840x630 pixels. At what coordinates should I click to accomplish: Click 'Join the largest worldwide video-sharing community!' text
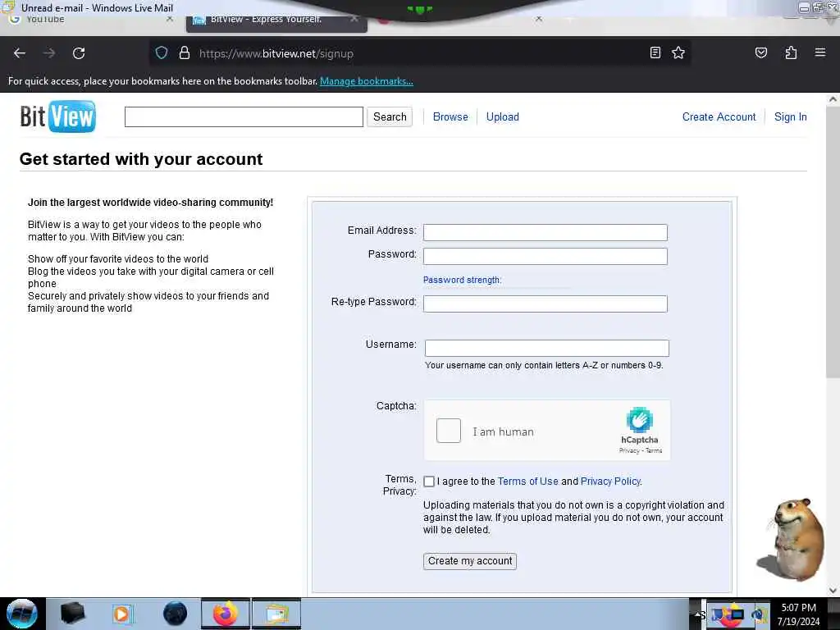click(151, 203)
